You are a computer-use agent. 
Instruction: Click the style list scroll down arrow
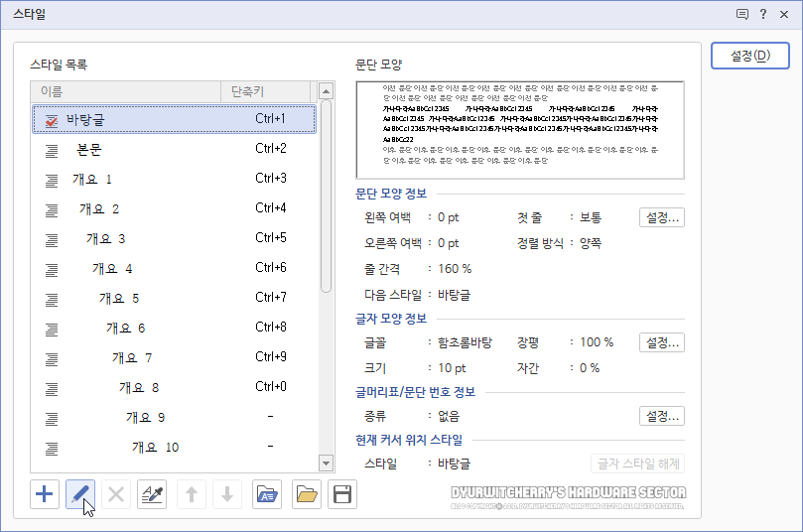pos(327,464)
